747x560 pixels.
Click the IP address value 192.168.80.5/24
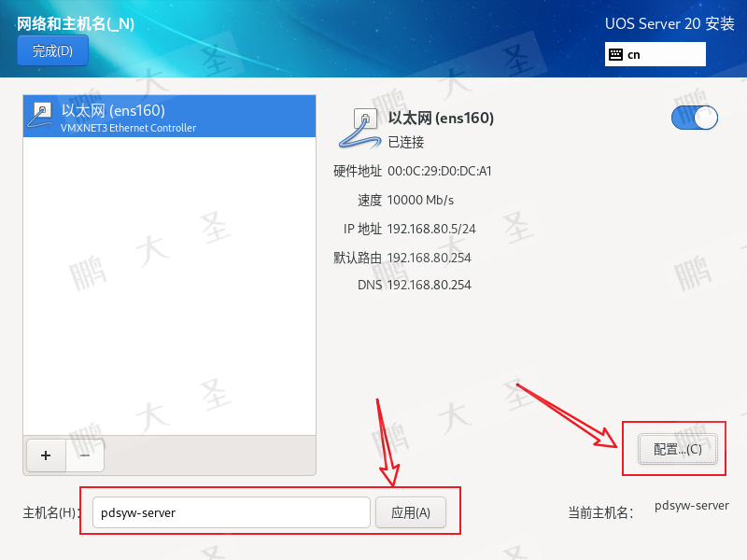pos(431,229)
